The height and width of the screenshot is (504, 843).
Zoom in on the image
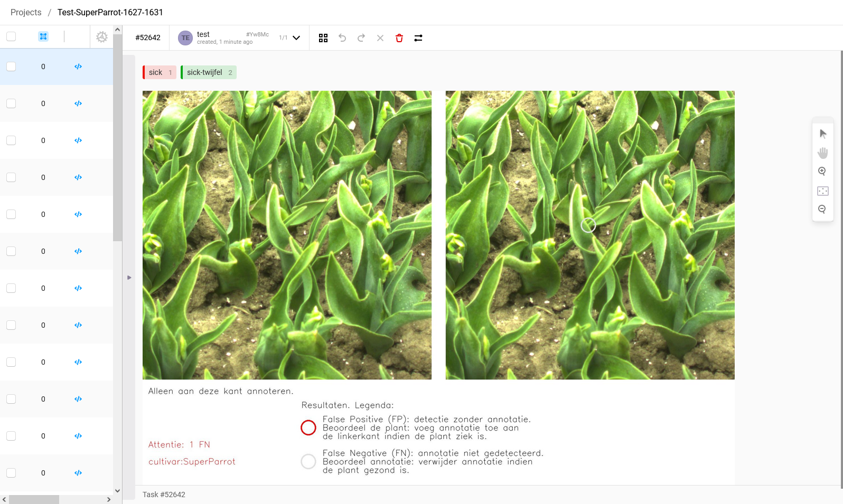point(822,172)
